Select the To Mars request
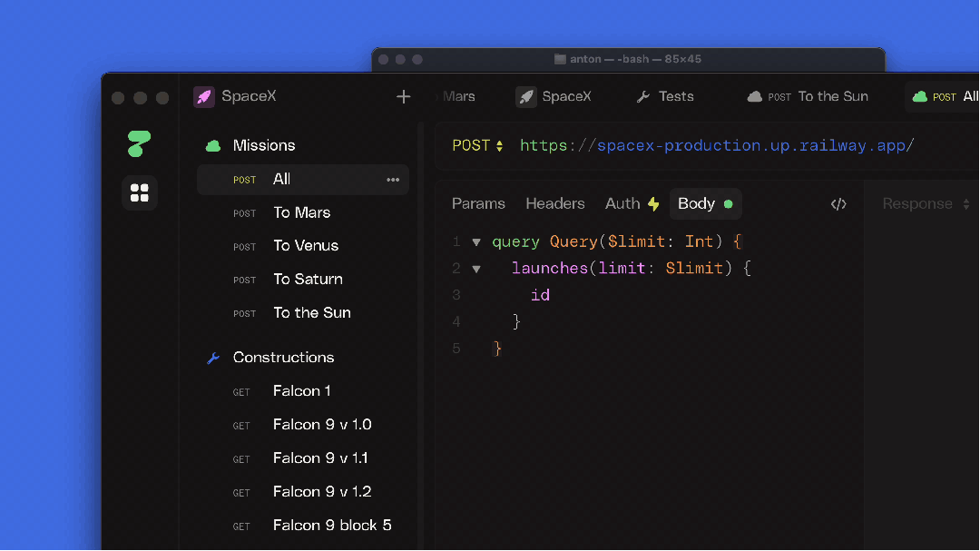 coord(303,213)
